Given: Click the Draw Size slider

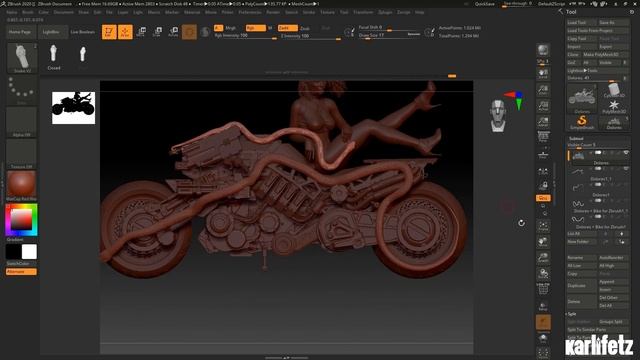Looking at the screenshot, I should click(x=389, y=36).
